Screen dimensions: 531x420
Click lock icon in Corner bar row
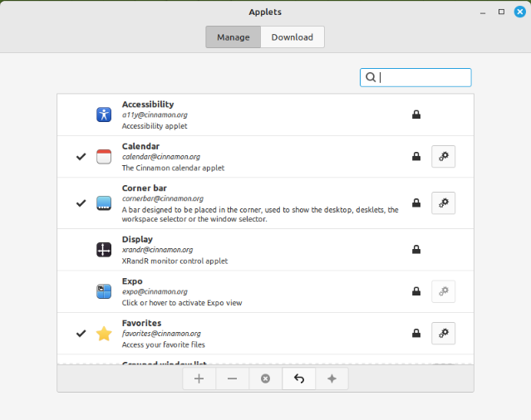tap(416, 203)
